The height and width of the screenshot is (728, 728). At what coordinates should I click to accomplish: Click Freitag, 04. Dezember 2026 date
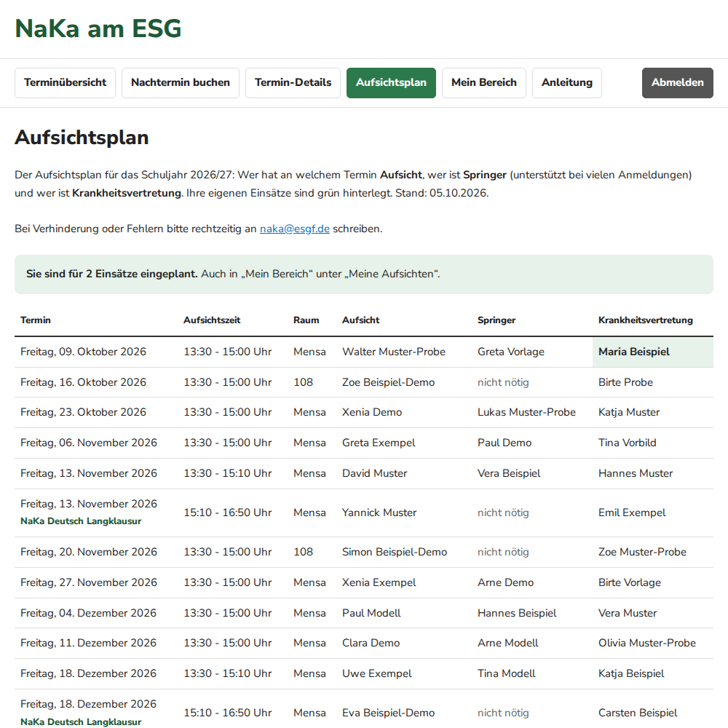point(88,613)
